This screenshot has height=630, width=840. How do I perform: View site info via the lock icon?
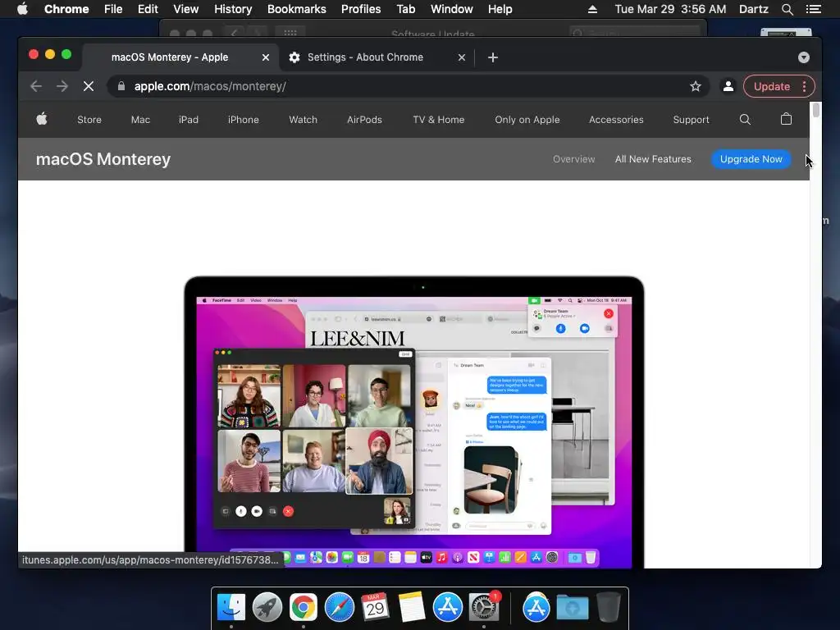tap(121, 86)
